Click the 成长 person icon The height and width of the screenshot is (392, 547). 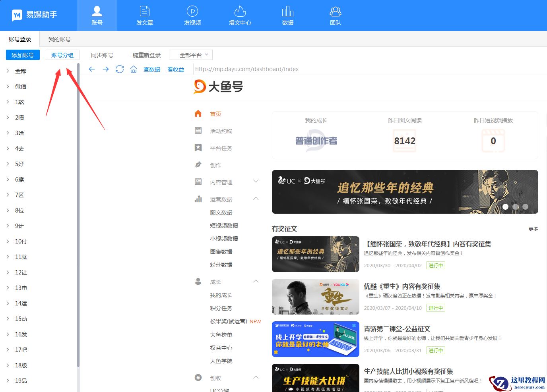(198, 282)
